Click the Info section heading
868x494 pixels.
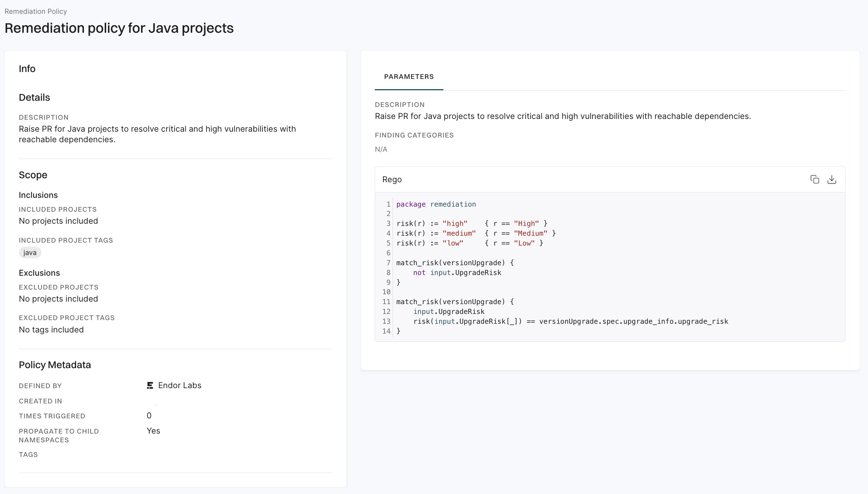click(27, 69)
